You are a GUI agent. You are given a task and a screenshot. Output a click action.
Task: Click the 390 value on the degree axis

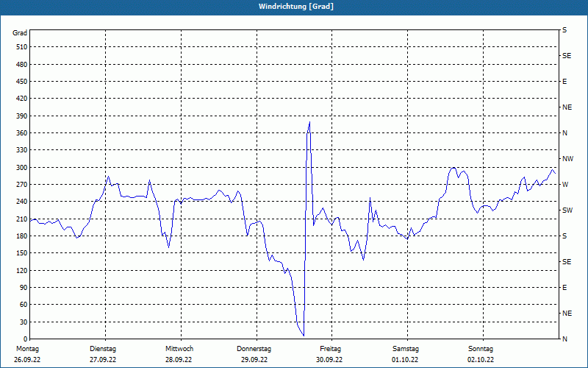(22, 116)
